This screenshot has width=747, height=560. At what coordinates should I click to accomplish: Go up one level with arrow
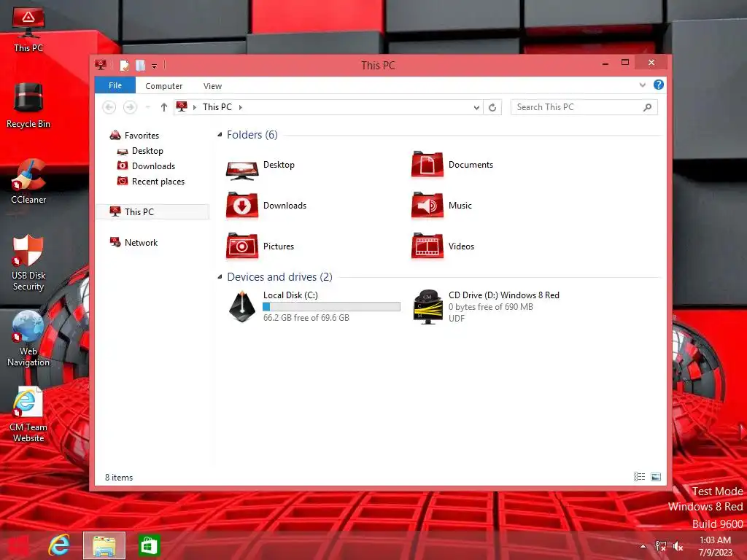point(164,107)
